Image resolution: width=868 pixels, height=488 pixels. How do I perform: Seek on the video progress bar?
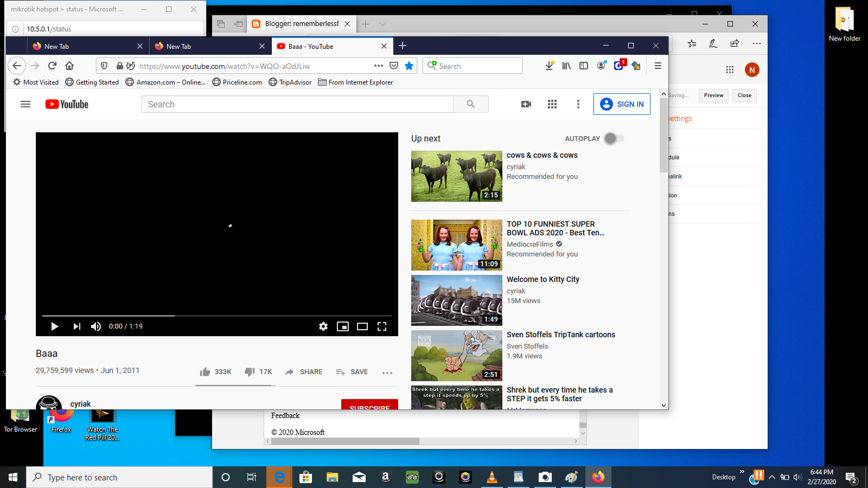tap(217, 316)
